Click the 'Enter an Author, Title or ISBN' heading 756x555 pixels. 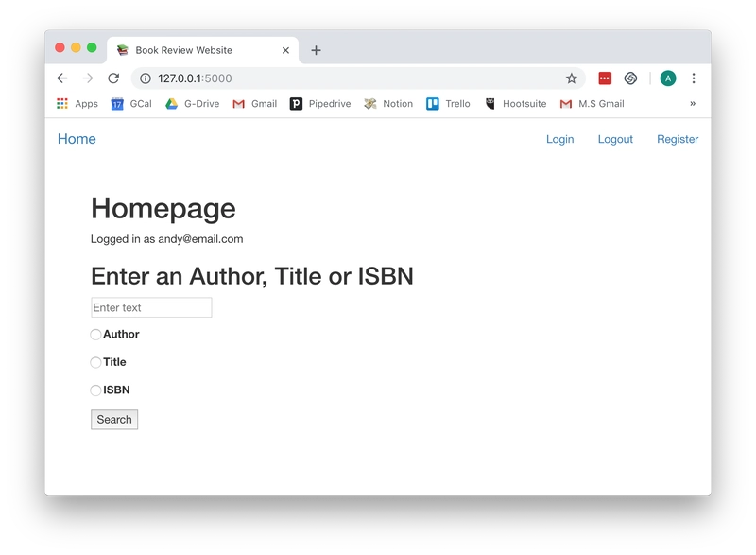pyautogui.click(x=252, y=276)
